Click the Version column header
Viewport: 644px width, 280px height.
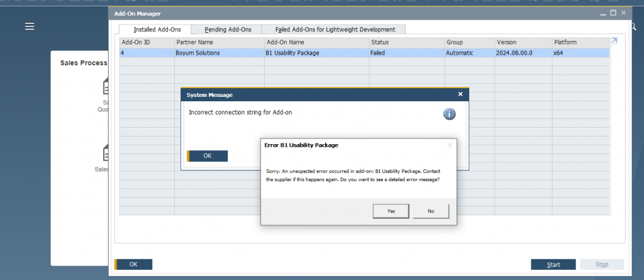click(x=523, y=42)
